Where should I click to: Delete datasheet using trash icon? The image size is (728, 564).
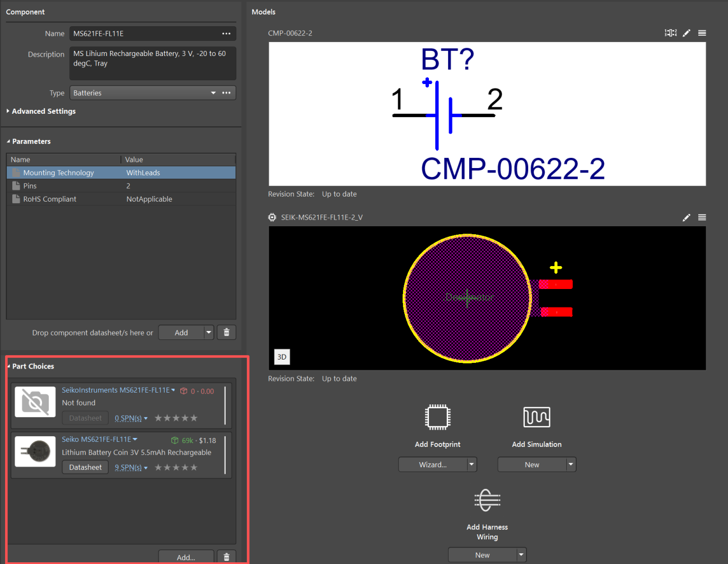pos(227,332)
